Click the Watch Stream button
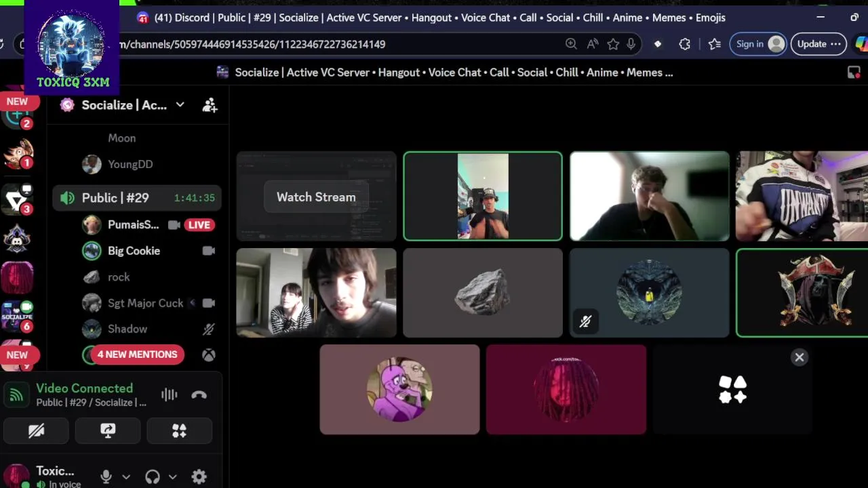868x488 pixels. pyautogui.click(x=316, y=197)
